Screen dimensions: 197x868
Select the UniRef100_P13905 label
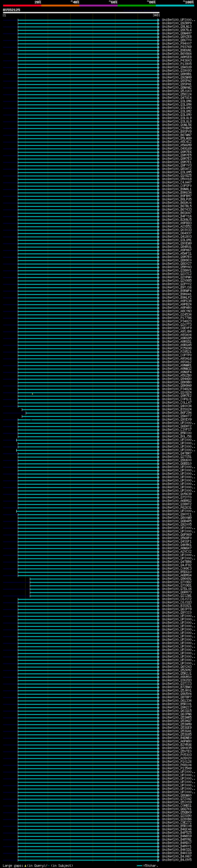pos(177,64)
